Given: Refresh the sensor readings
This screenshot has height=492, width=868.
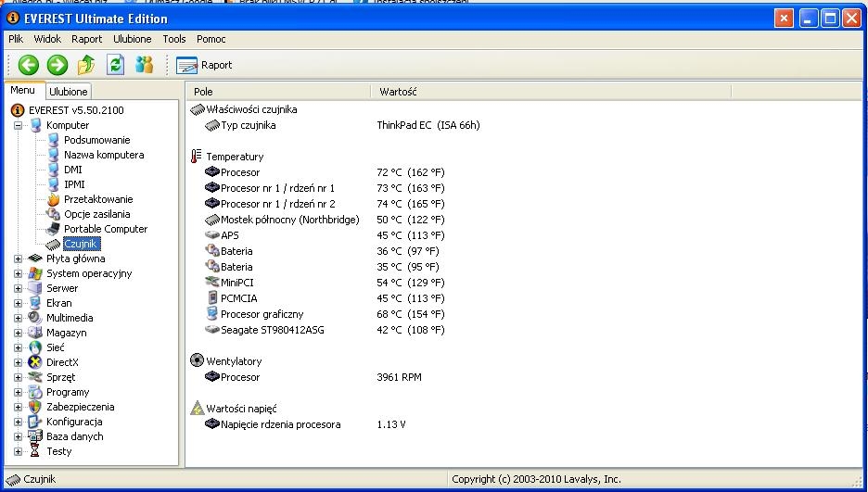Looking at the screenshot, I should coord(115,65).
